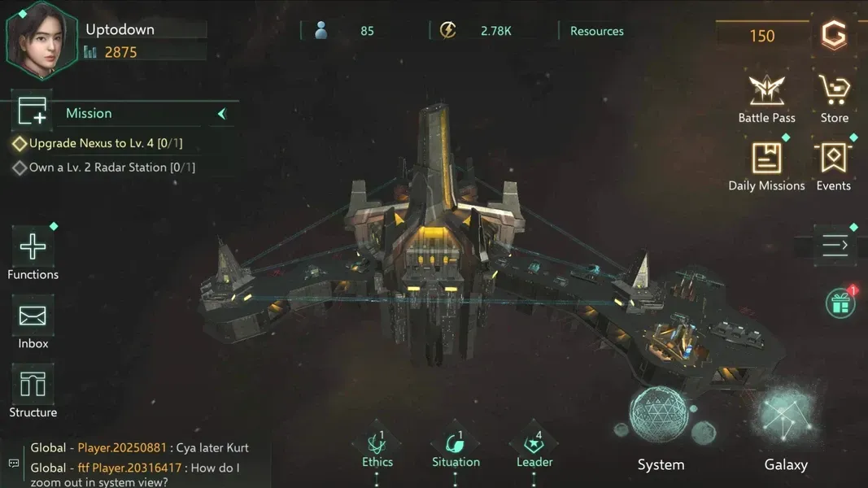This screenshot has width=868, height=488.
Task: Click the Uptodown player avatar
Action: (41, 41)
